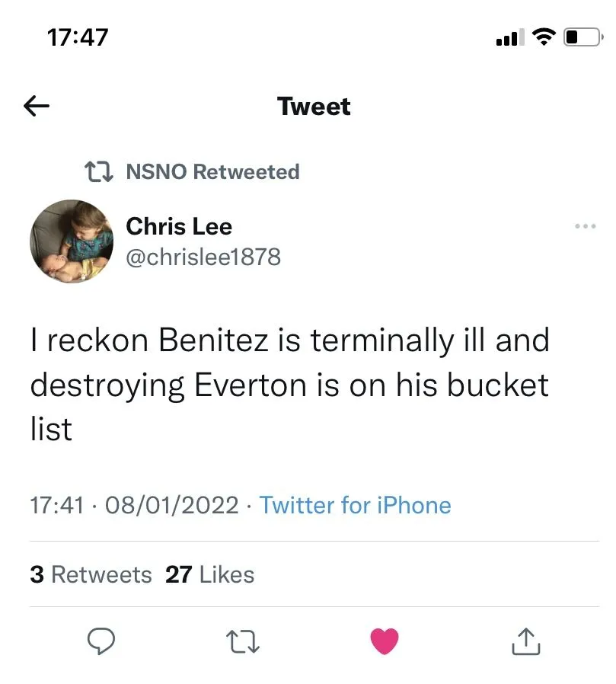The height and width of the screenshot is (684, 616).
Task: Retweet using the bottom retweet icon
Action: 243,641
